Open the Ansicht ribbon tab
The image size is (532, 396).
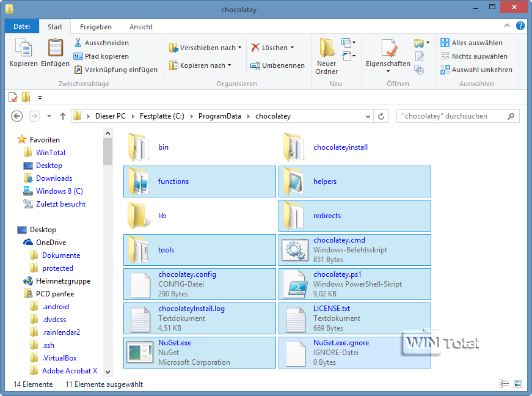click(140, 27)
